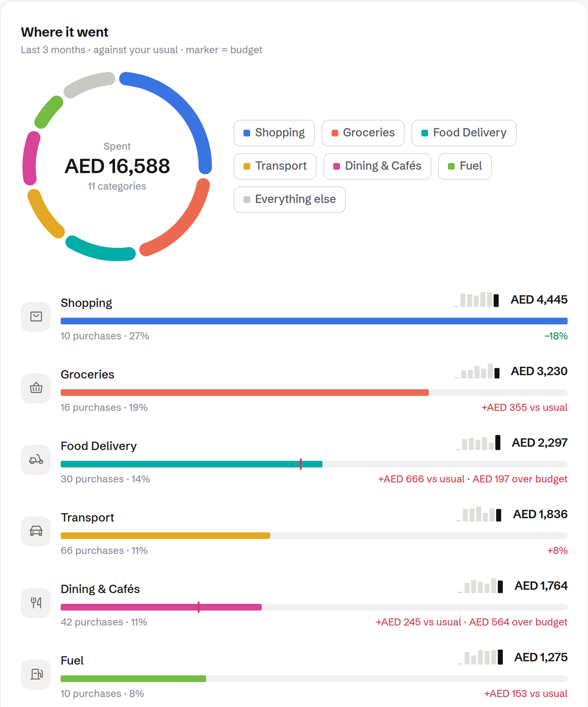Open the Transport mini trend sparkline
This screenshot has width=588, height=707.
coord(479,514)
